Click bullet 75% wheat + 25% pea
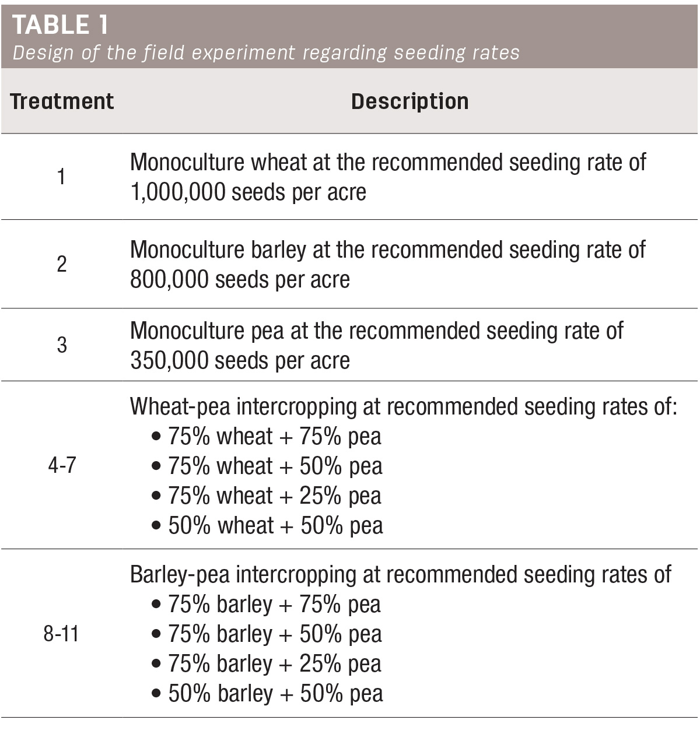The image size is (700, 734). coord(267,496)
